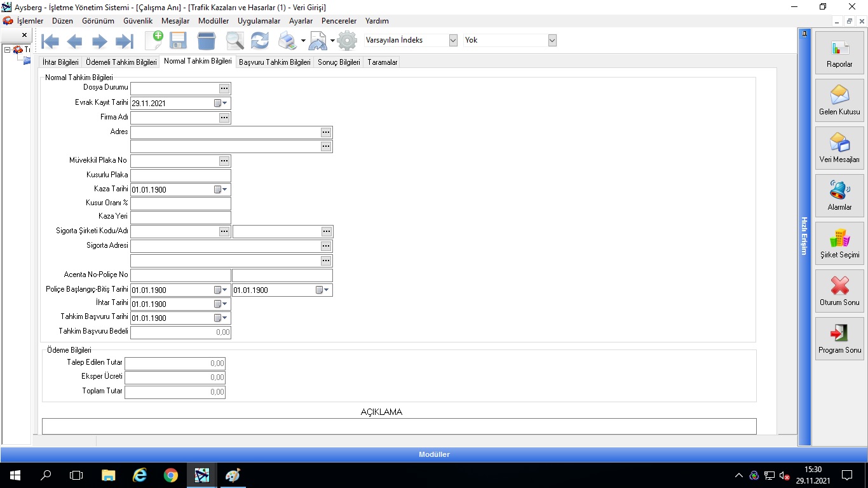
Task: Click the Program Sonu button
Action: (839, 339)
